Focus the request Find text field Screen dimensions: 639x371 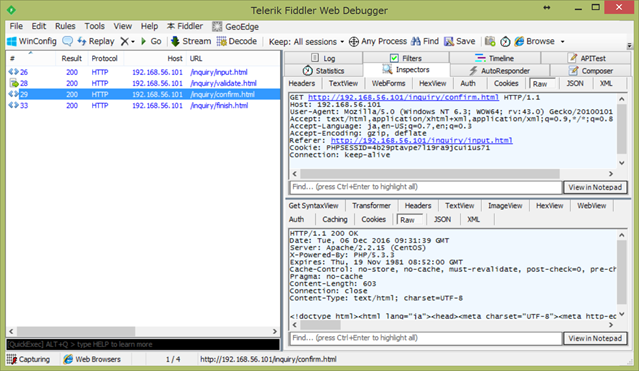pos(426,187)
